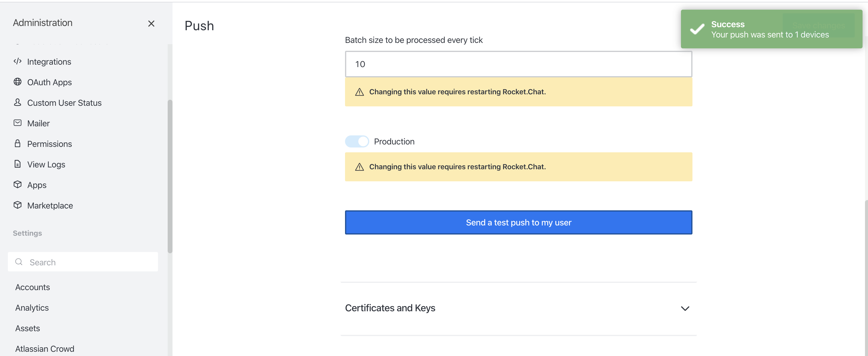This screenshot has width=868, height=356.
Task: Click the batch size input field
Action: 518,64
